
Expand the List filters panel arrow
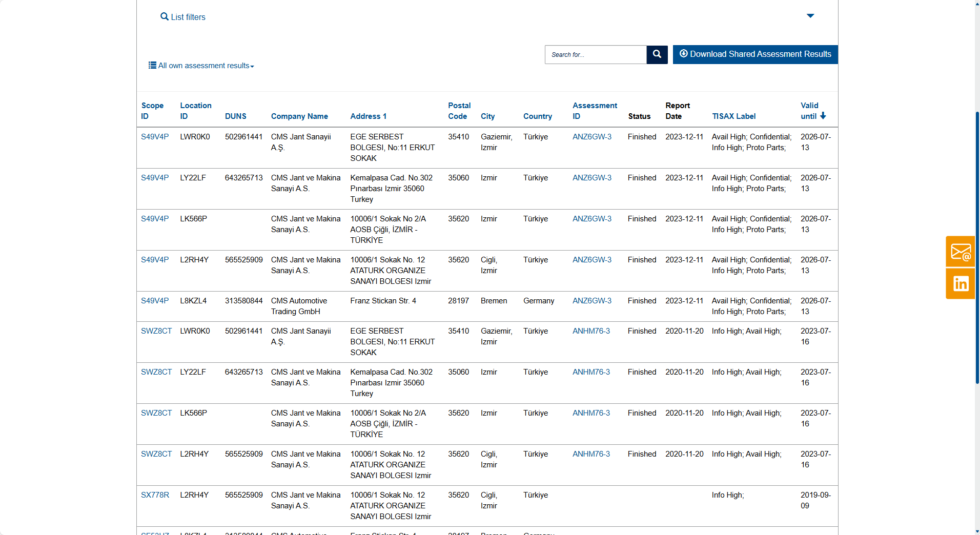810,16
